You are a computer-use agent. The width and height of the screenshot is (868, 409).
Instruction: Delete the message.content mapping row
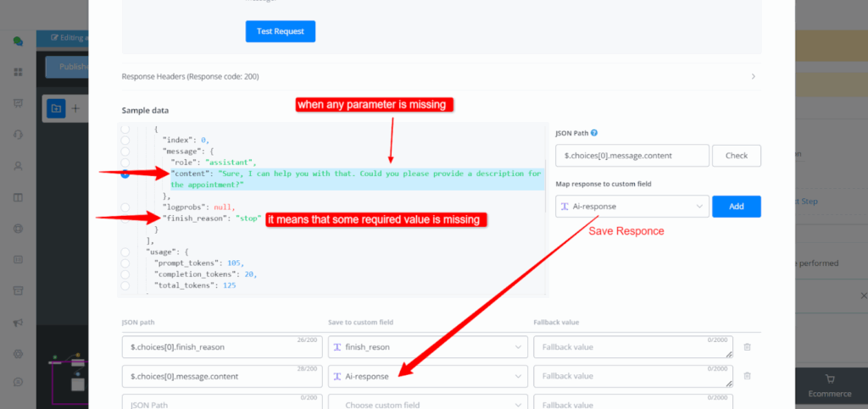pyautogui.click(x=747, y=376)
